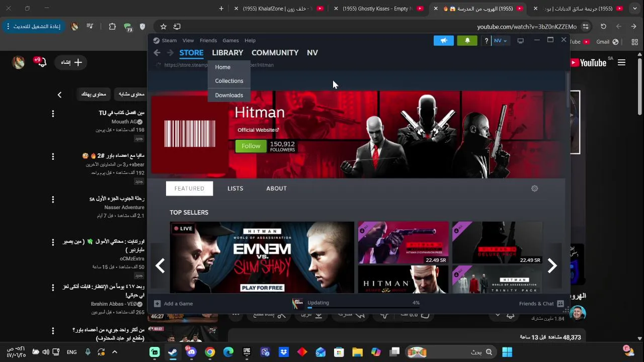
Task: Open the NV profile tab
Action: 312,53
